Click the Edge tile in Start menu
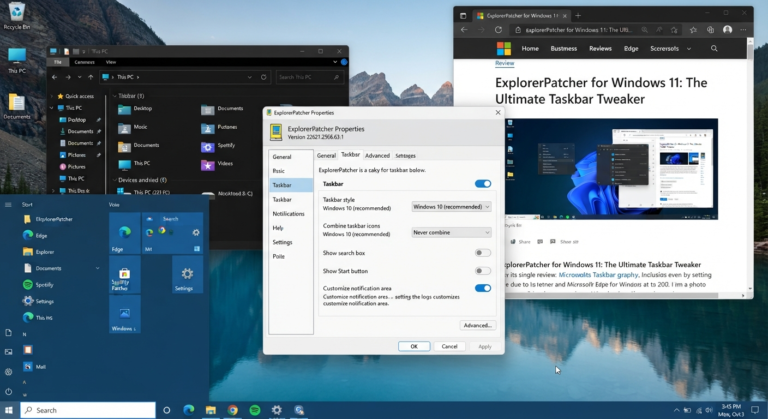This screenshot has height=419, width=768. (124, 233)
